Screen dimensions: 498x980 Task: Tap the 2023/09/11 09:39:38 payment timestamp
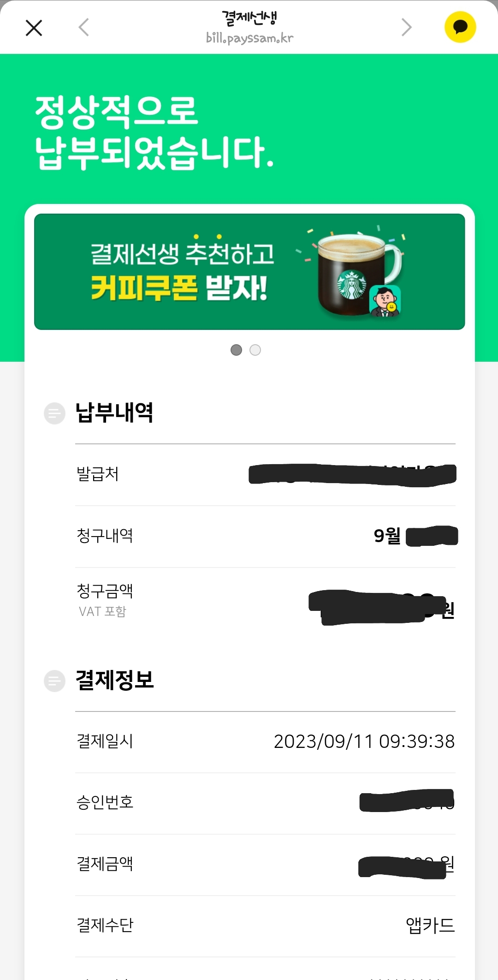click(x=364, y=741)
